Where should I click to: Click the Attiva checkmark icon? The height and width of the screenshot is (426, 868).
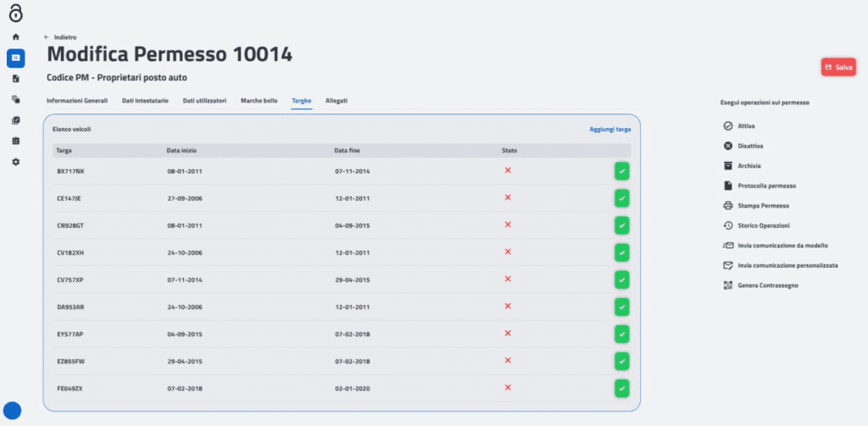tap(727, 126)
